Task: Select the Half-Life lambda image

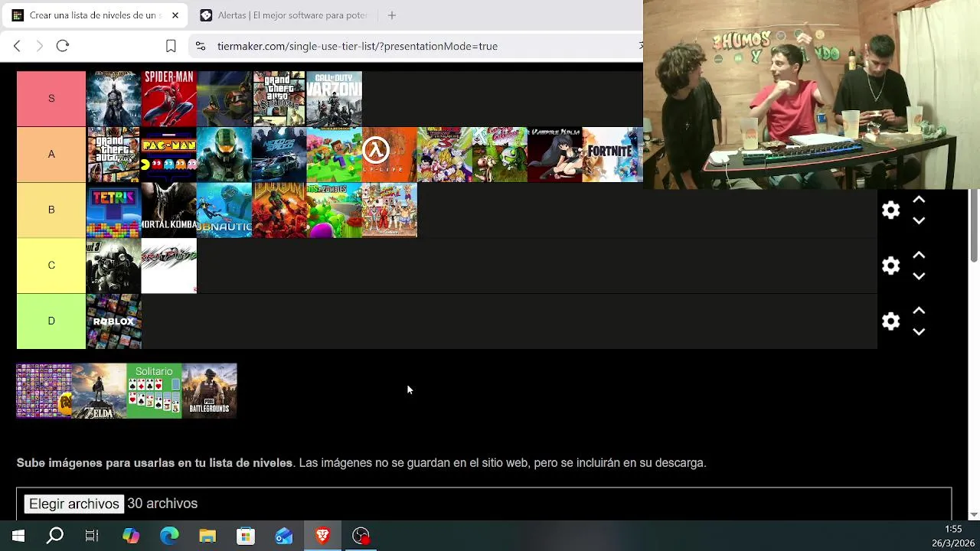Action: 390,155
